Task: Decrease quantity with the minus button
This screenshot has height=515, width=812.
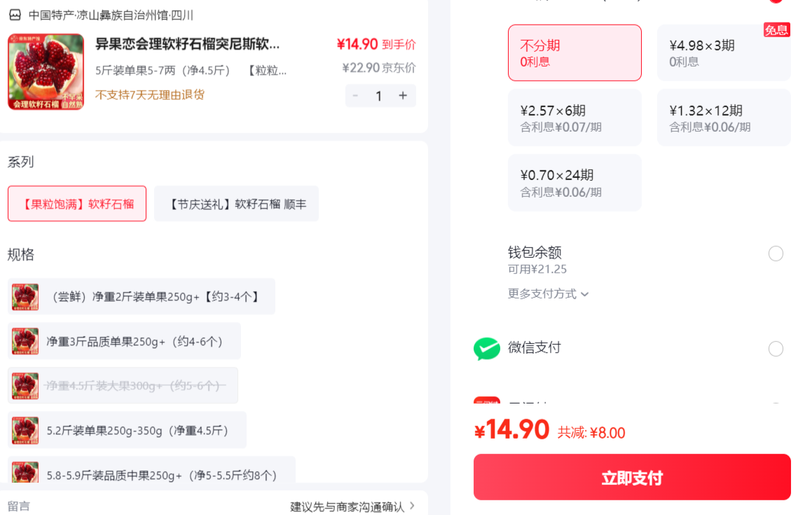Action: click(x=355, y=95)
